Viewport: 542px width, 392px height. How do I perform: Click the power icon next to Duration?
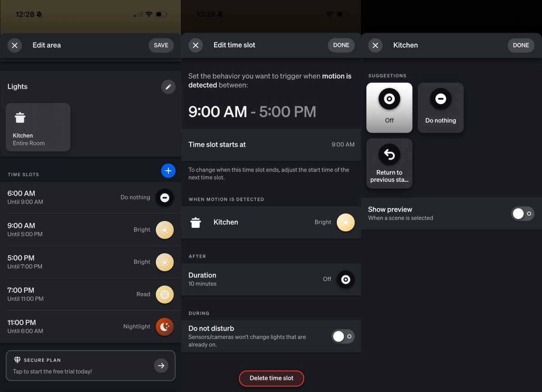click(x=346, y=279)
